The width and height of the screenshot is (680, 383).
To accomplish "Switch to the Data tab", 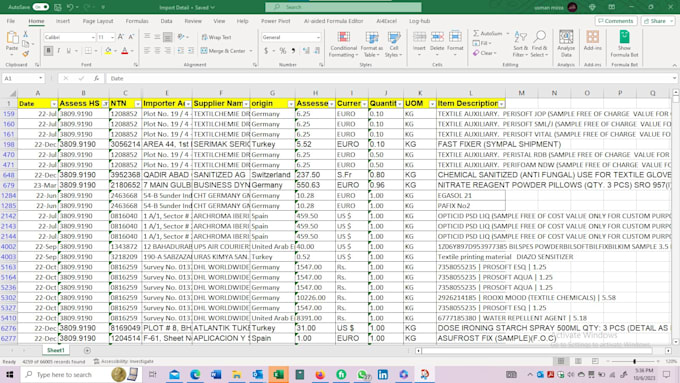I will click(x=167, y=21).
